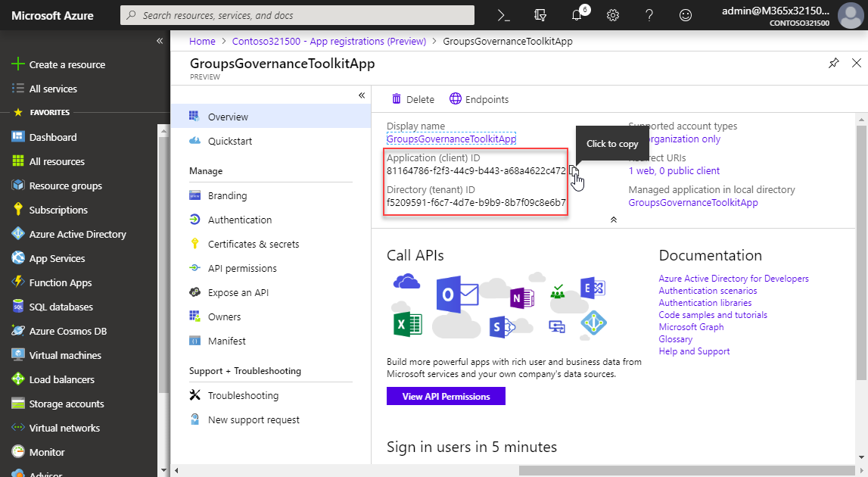Viewport: 868px width, 477px height.
Task: Go to Azure Active Directory in favorites
Action: [77, 234]
